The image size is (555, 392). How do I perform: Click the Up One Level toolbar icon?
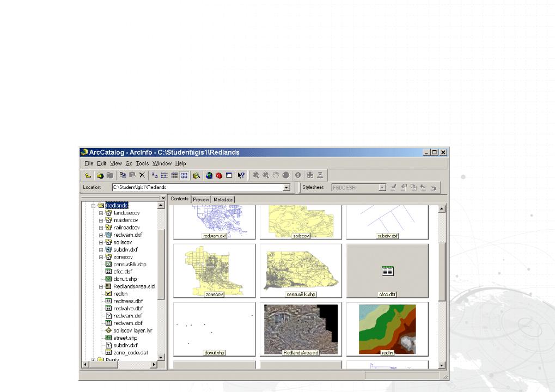[x=88, y=175]
